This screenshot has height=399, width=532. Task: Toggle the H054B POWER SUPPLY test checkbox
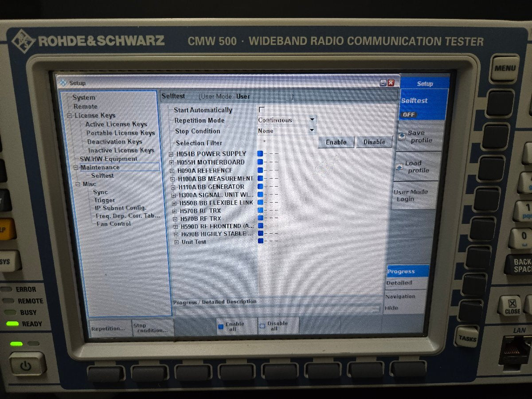(260, 153)
